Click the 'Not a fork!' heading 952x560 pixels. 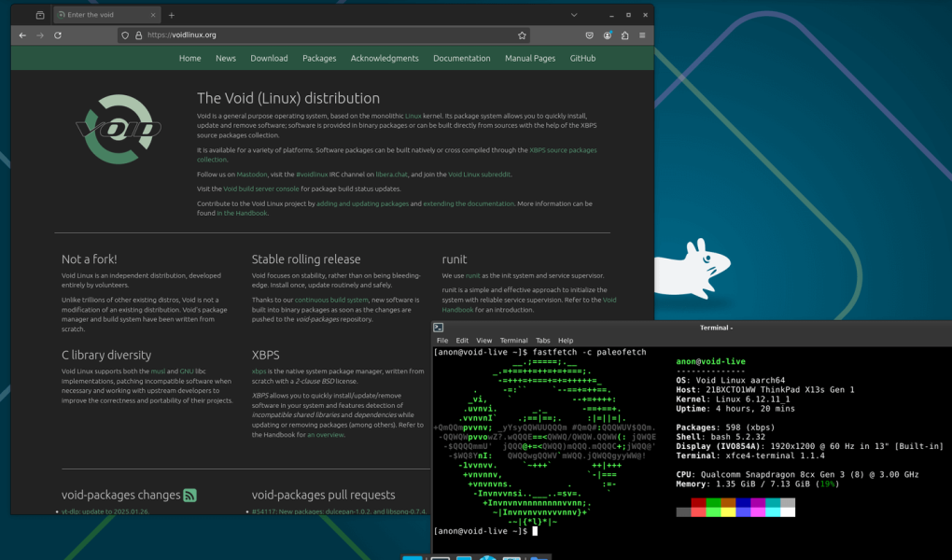(90, 259)
